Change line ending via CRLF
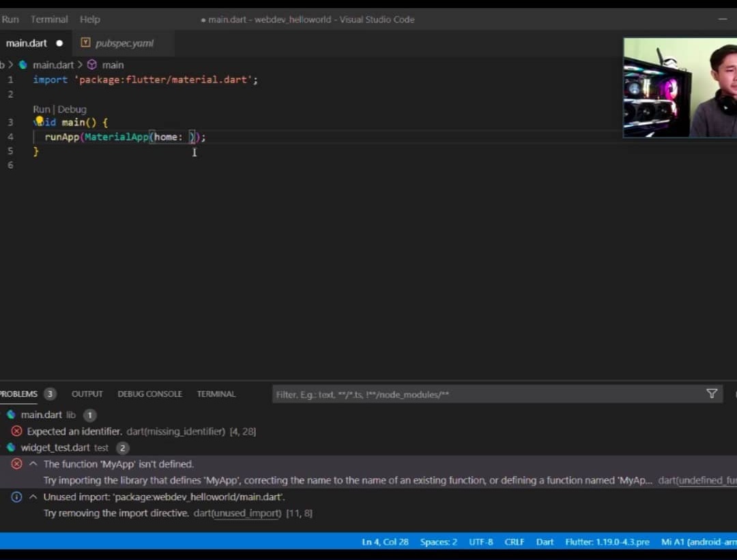737x560 pixels. click(x=515, y=542)
